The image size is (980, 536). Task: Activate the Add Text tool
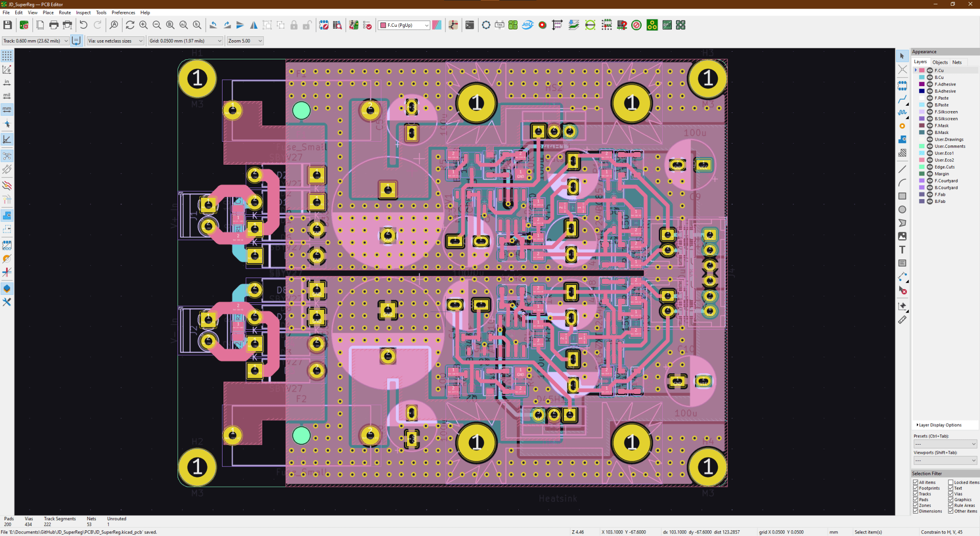[902, 249]
